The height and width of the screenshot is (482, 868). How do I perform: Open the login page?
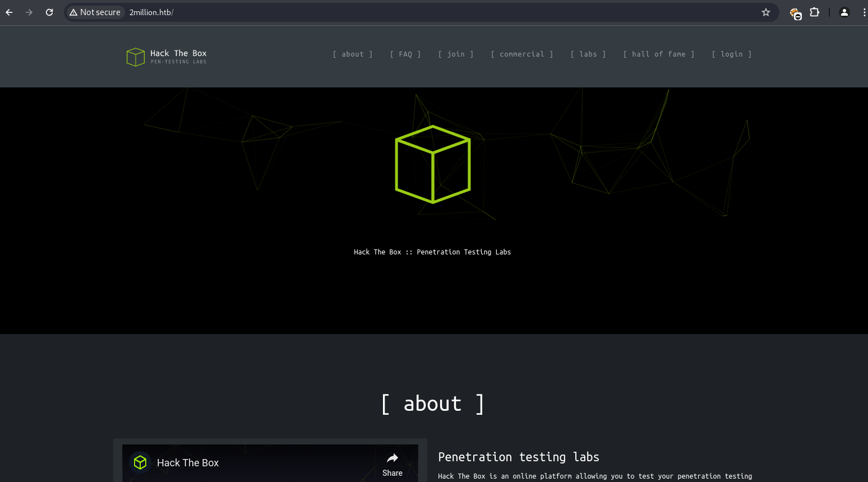pyautogui.click(x=731, y=54)
